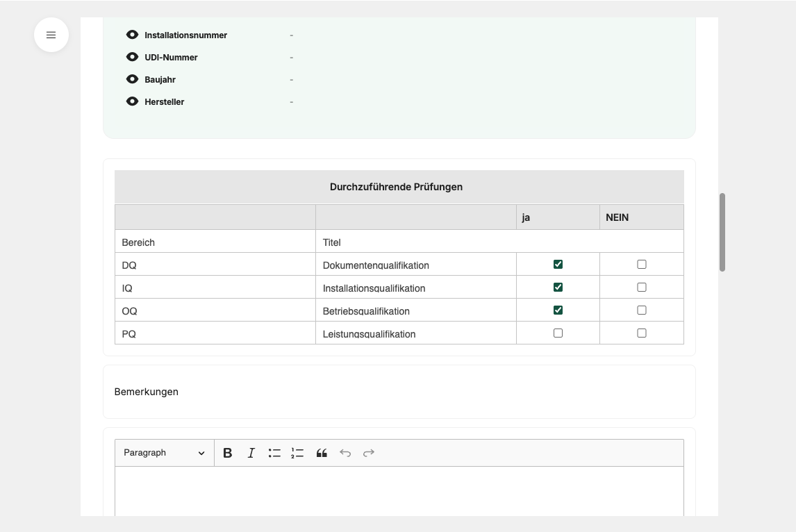The image size is (796, 532).
Task: Click the Installationsnummer label
Action: 185,35
